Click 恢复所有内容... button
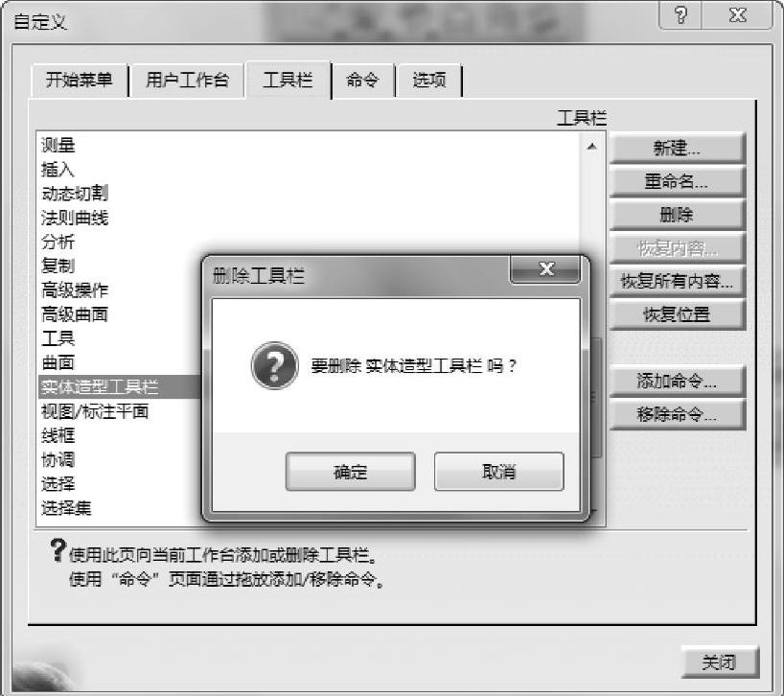784x696 pixels. (677, 281)
